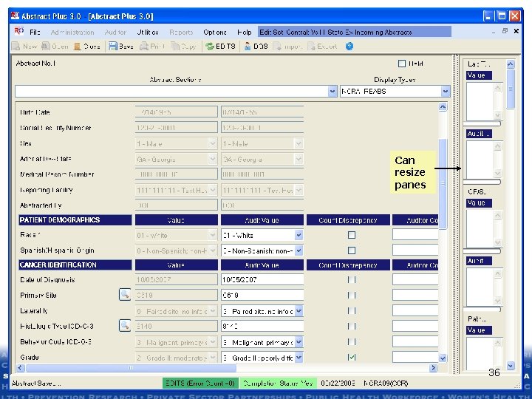Open the Options menu
This screenshot has width=532, height=399.
tap(215, 33)
